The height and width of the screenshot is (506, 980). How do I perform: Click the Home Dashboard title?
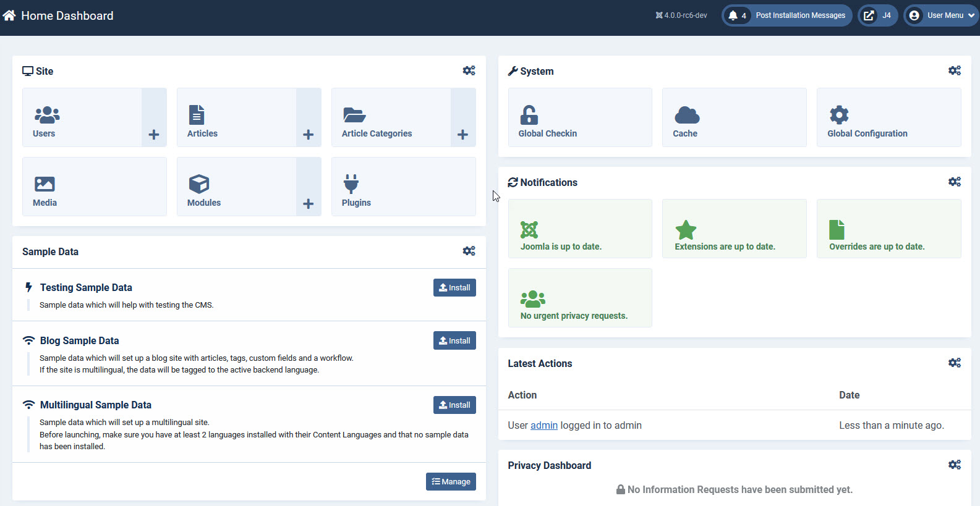[x=67, y=15]
